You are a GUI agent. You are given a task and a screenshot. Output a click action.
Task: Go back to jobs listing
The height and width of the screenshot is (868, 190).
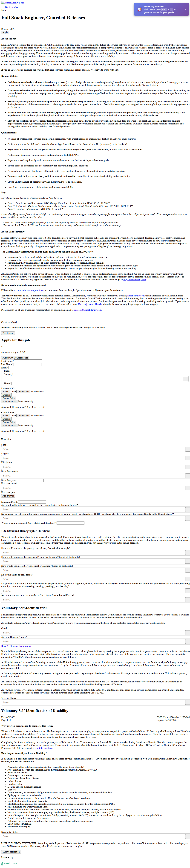11,7
